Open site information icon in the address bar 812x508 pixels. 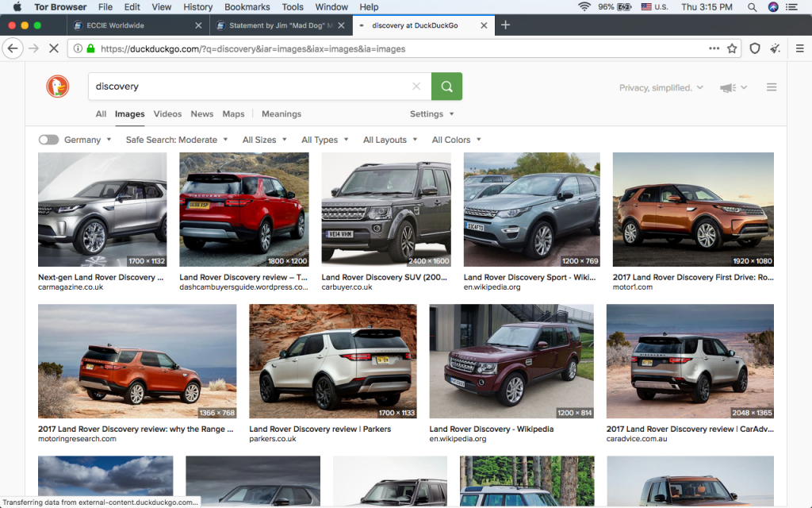(78, 48)
